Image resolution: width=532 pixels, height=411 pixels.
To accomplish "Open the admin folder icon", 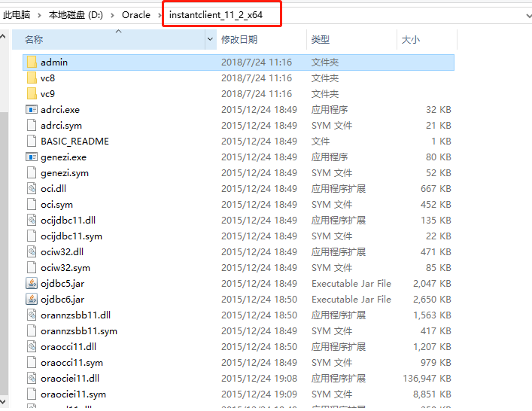I will point(32,62).
